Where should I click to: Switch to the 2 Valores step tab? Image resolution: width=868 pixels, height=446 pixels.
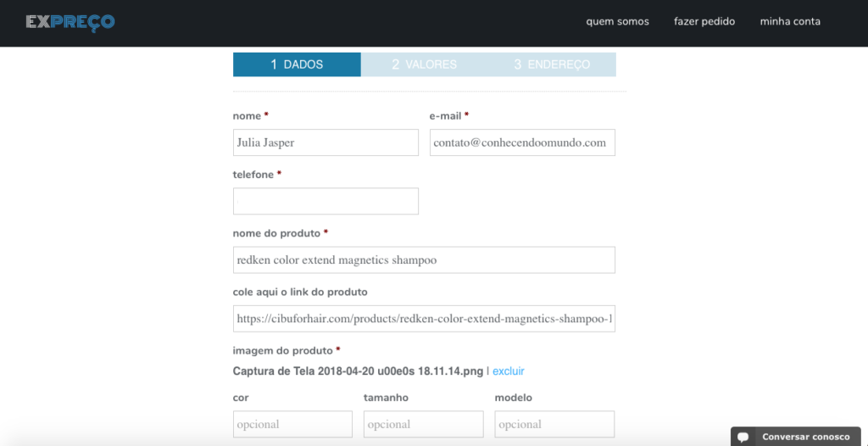click(x=424, y=64)
